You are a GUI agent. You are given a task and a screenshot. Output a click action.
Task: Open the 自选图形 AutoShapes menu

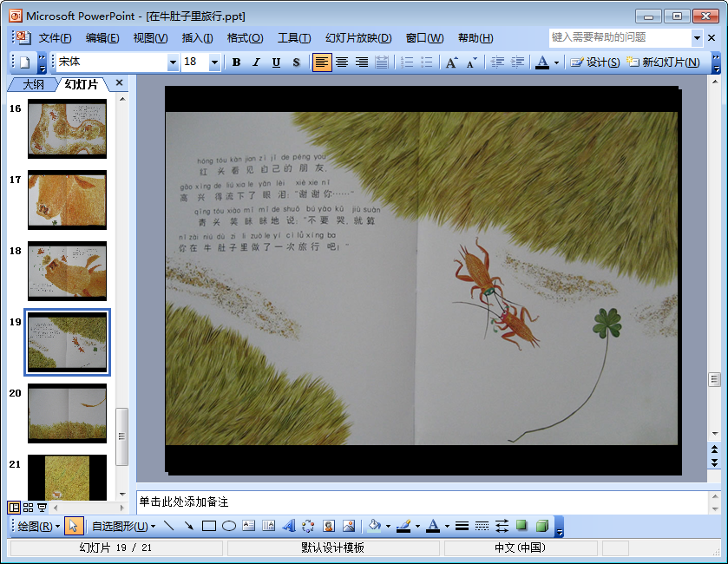tap(123, 527)
